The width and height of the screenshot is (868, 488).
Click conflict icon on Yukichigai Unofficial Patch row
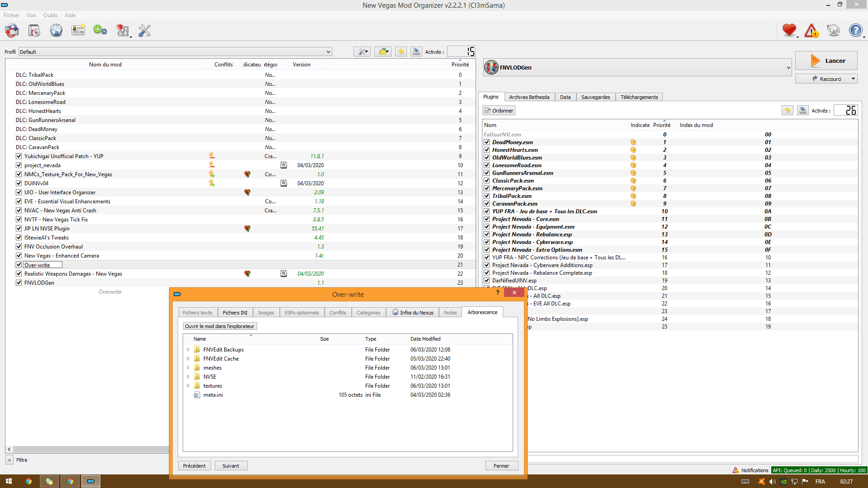pos(212,156)
